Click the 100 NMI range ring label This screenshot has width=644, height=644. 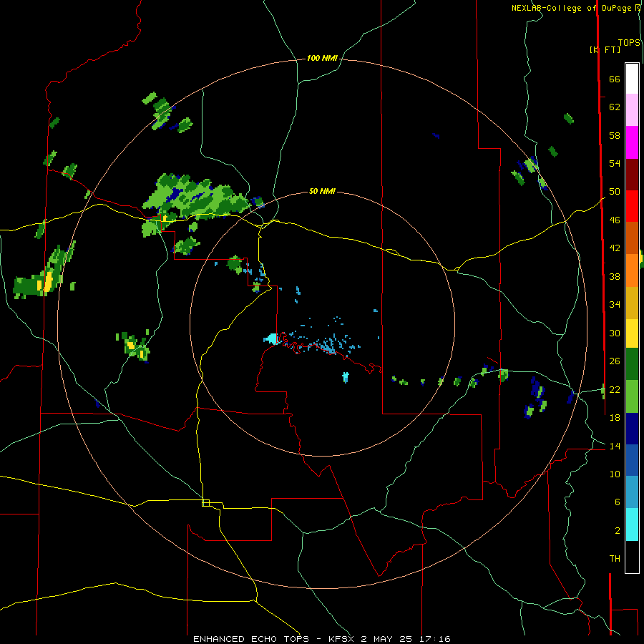(x=322, y=59)
